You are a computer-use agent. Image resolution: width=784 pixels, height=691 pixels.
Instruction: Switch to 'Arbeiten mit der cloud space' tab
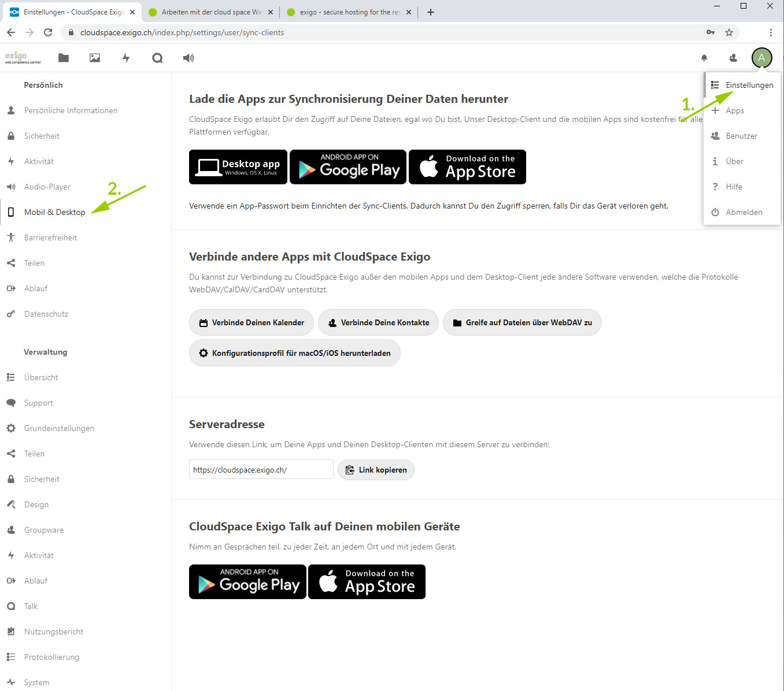211,12
